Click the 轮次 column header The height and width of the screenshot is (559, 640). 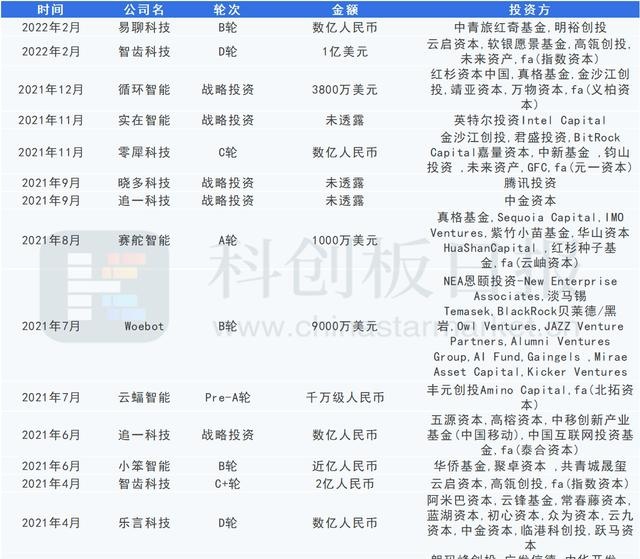[227, 9]
